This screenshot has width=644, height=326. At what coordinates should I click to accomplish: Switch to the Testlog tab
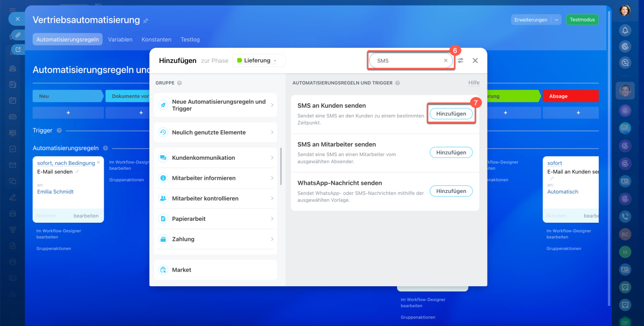tap(190, 39)
